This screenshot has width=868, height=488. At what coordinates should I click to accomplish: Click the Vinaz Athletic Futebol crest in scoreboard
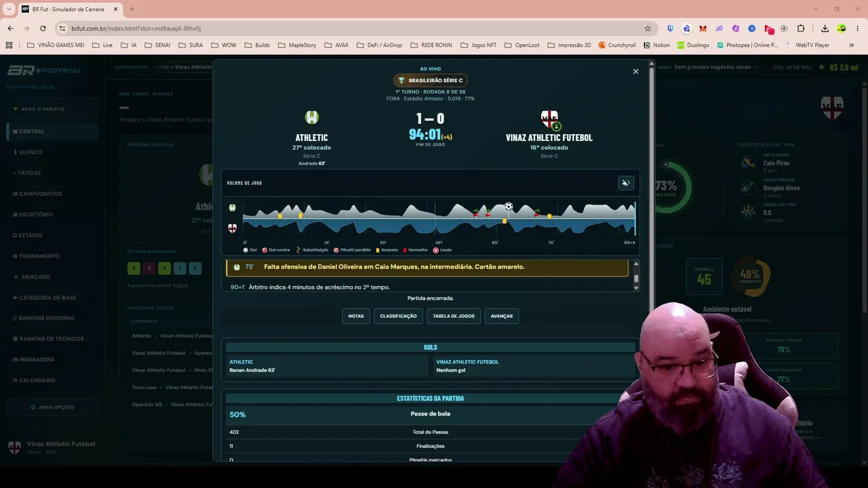click(x=549, y=119)
